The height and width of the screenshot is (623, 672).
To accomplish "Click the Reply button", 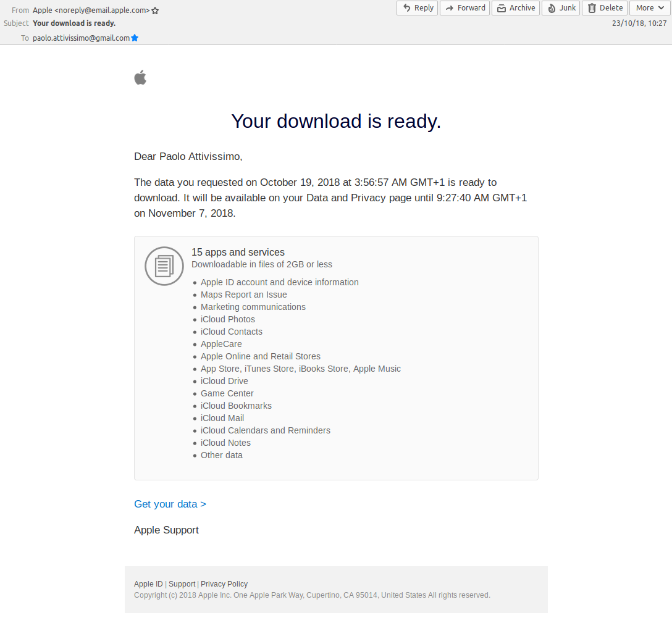I will pos(417,8).
